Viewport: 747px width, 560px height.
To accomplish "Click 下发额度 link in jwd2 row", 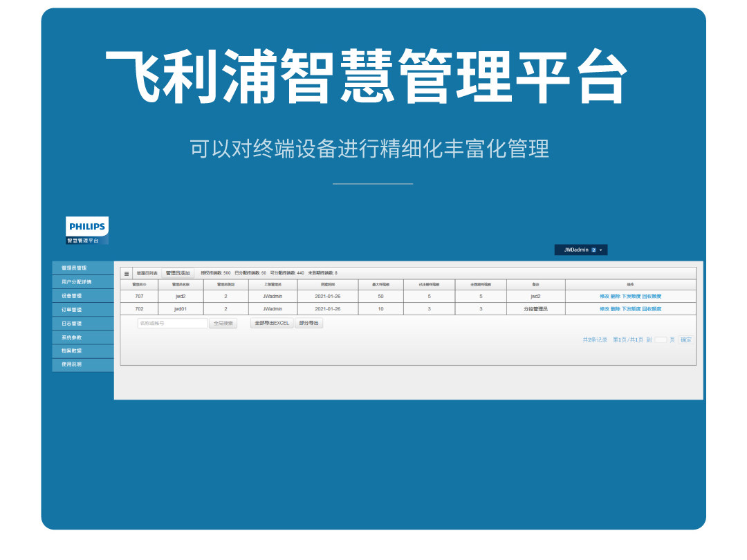I will point(631,296).
